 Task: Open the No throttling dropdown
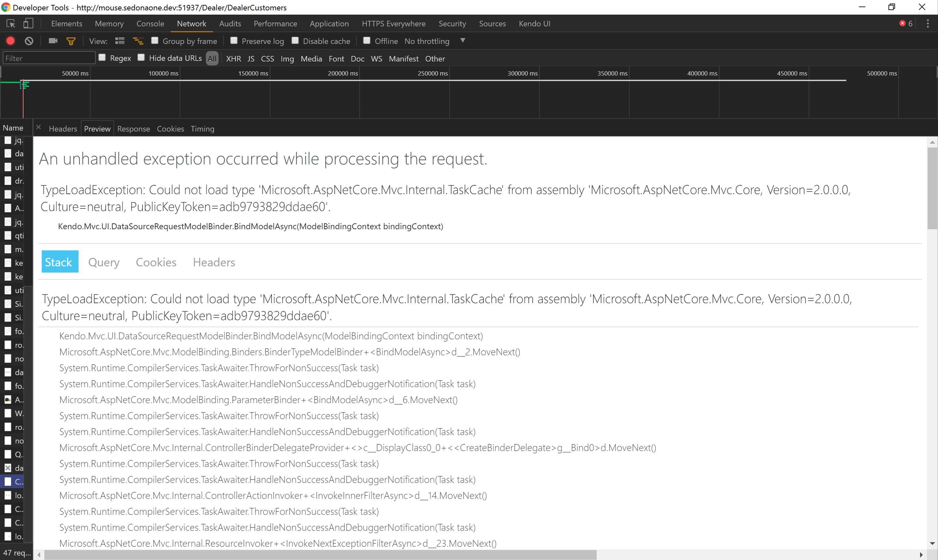(x=434, y=41)
